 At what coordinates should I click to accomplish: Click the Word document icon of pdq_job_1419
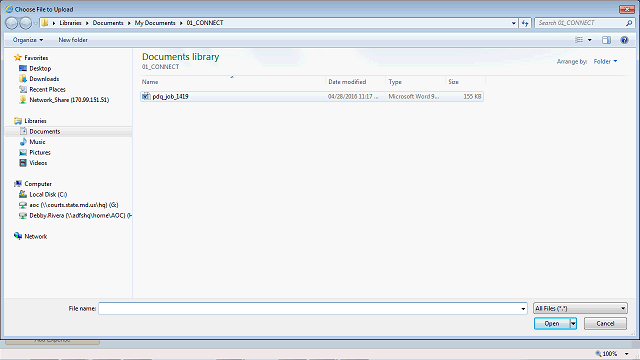pos(146,96)
